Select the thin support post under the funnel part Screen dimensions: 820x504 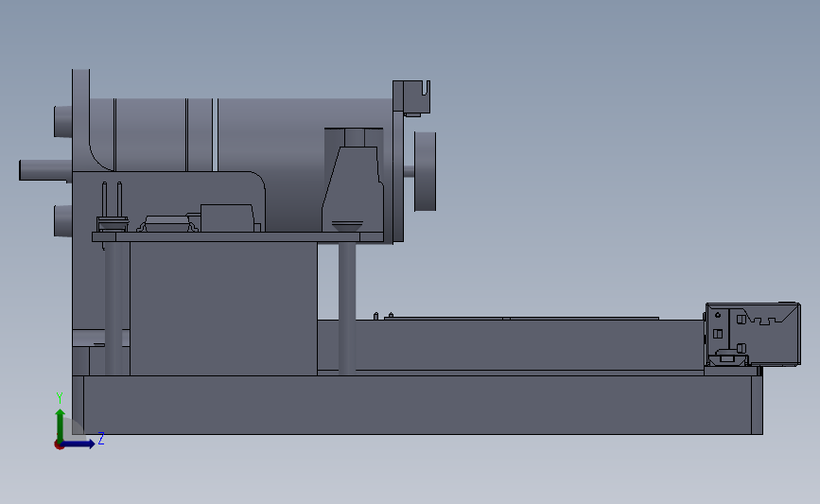pos(347,308)
